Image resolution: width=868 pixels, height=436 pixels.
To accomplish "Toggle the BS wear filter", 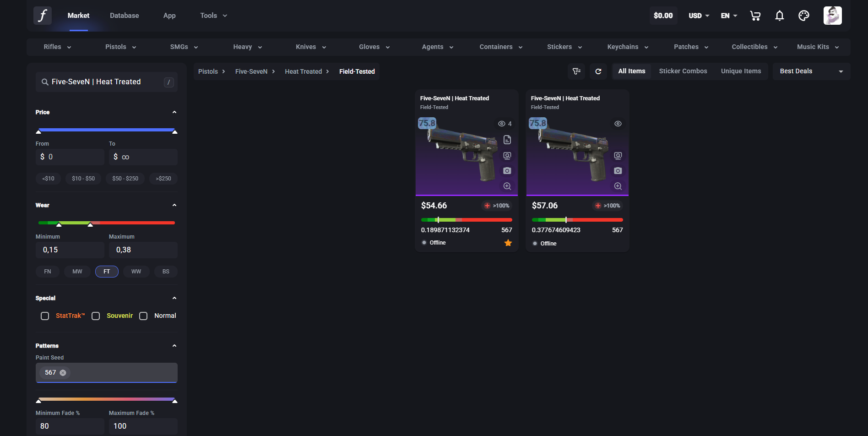I will click(x=166, y=272).
